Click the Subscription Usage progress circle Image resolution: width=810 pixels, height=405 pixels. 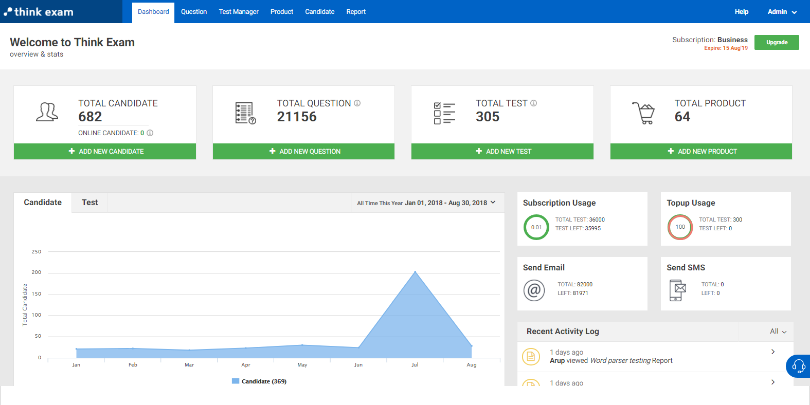tap(535, 227)
